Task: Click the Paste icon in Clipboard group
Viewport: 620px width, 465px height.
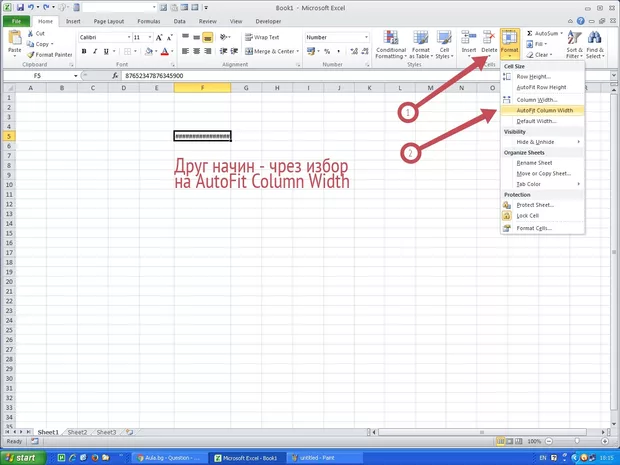Action: pyautogui.click(x=14, y=41)
